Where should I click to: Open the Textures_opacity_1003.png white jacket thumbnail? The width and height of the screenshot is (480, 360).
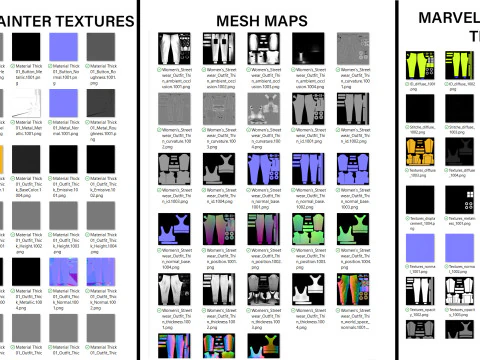[459, 291]
